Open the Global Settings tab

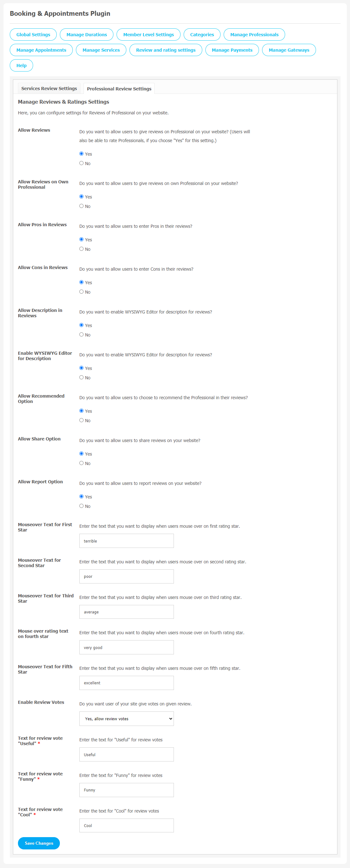(33, 34)
